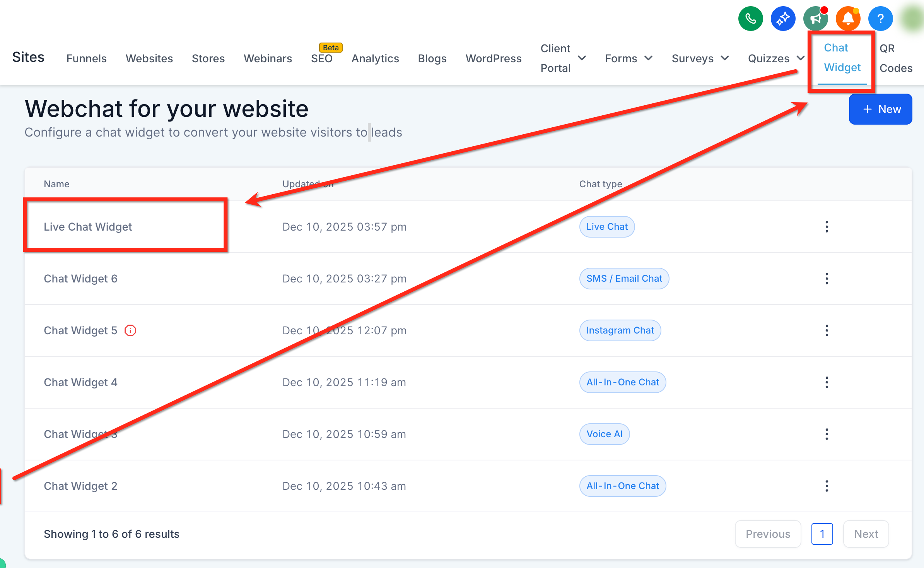The width and height of the screenshot is (924, 568).
Task: Go to the QR Codes tab
Action: click(896, 58)
